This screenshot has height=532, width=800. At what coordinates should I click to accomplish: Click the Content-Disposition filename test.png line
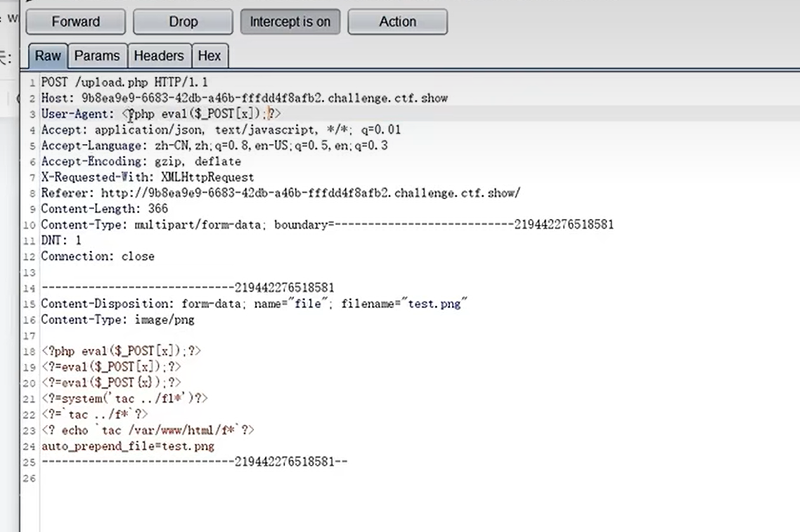254,304
